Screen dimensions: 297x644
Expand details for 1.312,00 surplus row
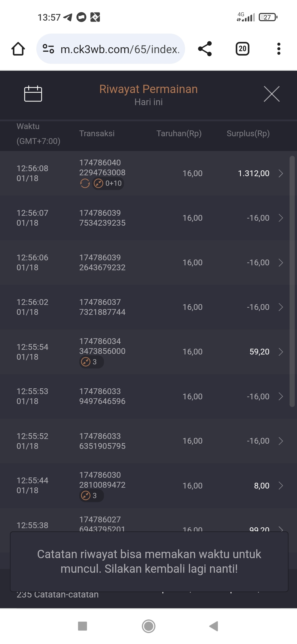[280, 173]
